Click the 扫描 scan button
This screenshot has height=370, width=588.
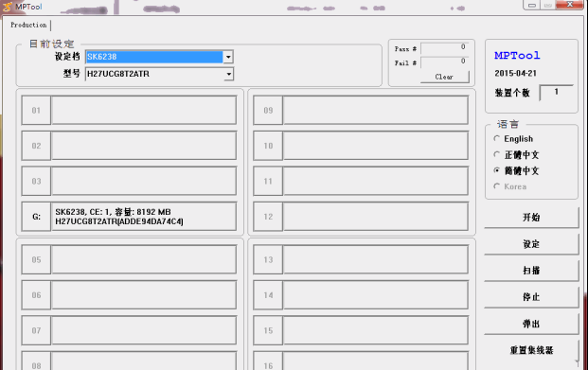point(531,271)
